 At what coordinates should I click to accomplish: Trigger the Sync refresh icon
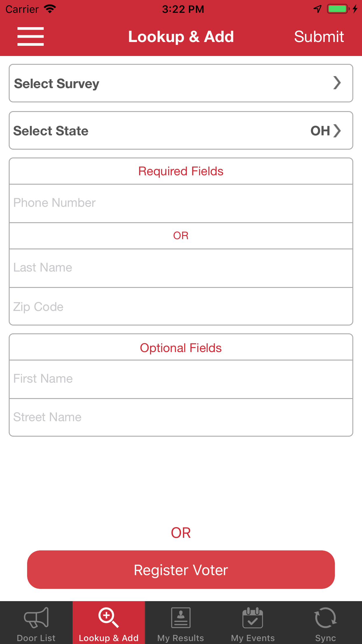pos(325,617)
